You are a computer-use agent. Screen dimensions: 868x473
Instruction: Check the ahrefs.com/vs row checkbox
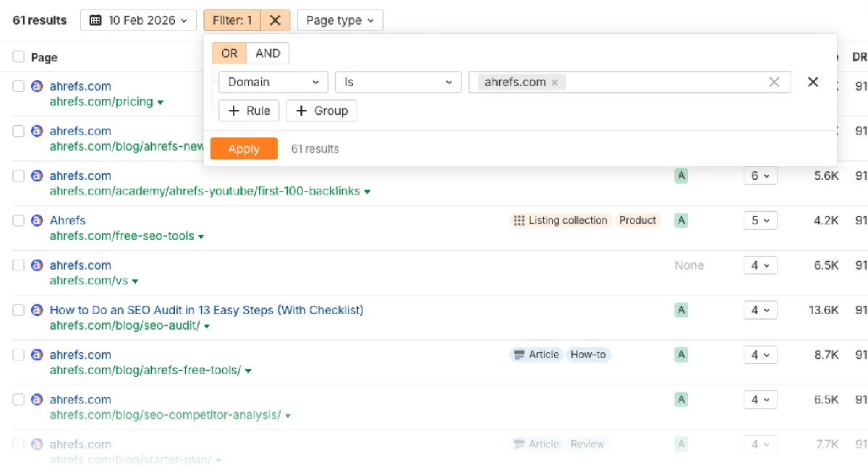(18, 265)
